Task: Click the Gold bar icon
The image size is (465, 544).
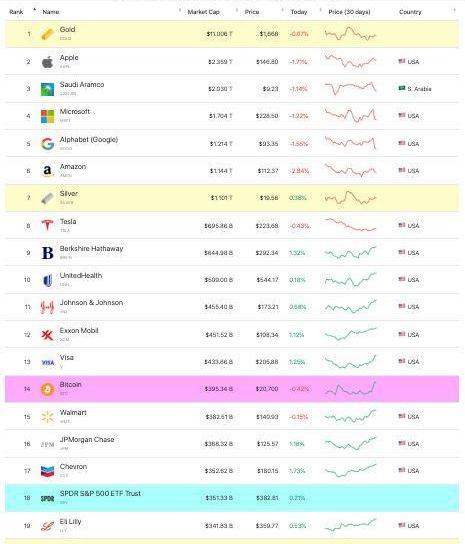Action: [x=48, y=34]
